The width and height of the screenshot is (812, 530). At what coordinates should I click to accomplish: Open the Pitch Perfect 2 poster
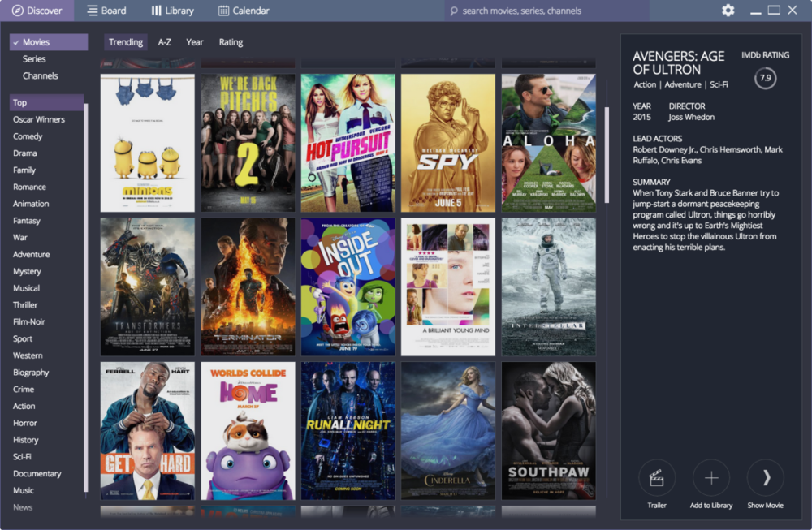click(x=248, y=143)
